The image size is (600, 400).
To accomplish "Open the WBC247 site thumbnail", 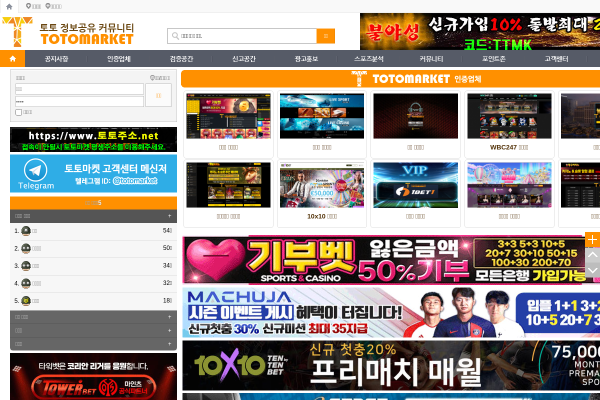I will pos(509,116).
